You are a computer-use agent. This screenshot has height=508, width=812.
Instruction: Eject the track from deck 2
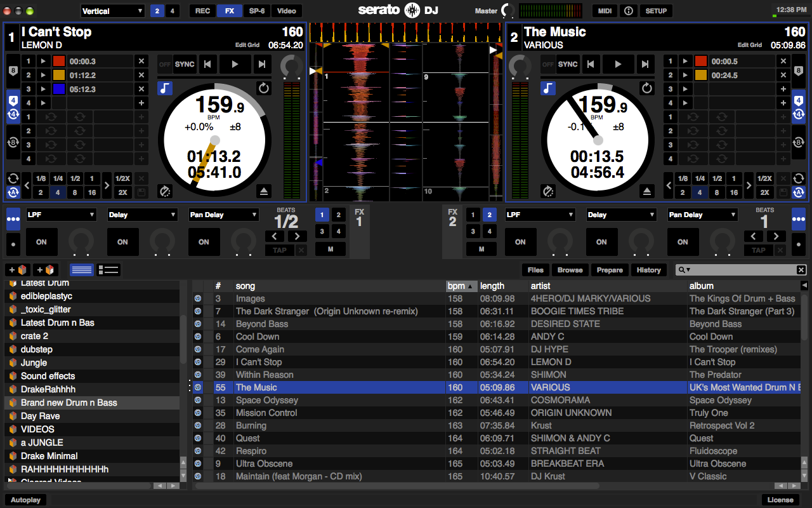point(647,191)
